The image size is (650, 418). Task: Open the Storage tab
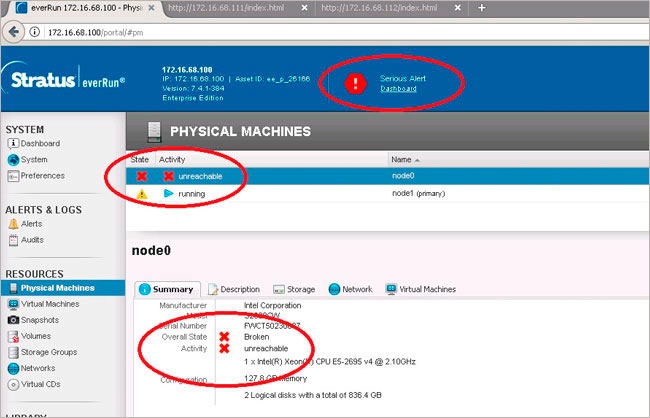294,289
